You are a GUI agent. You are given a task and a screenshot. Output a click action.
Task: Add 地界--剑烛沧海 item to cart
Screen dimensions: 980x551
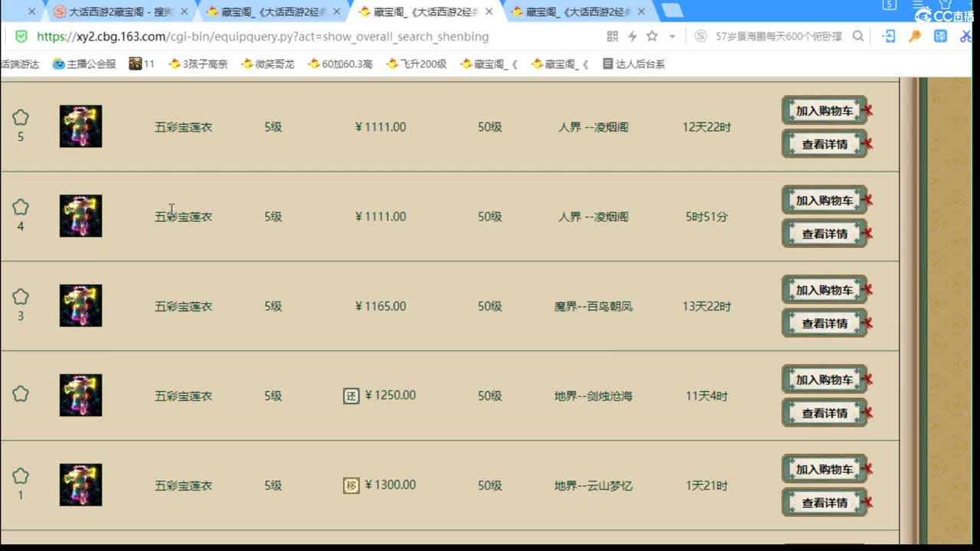(x=825, y=379)
